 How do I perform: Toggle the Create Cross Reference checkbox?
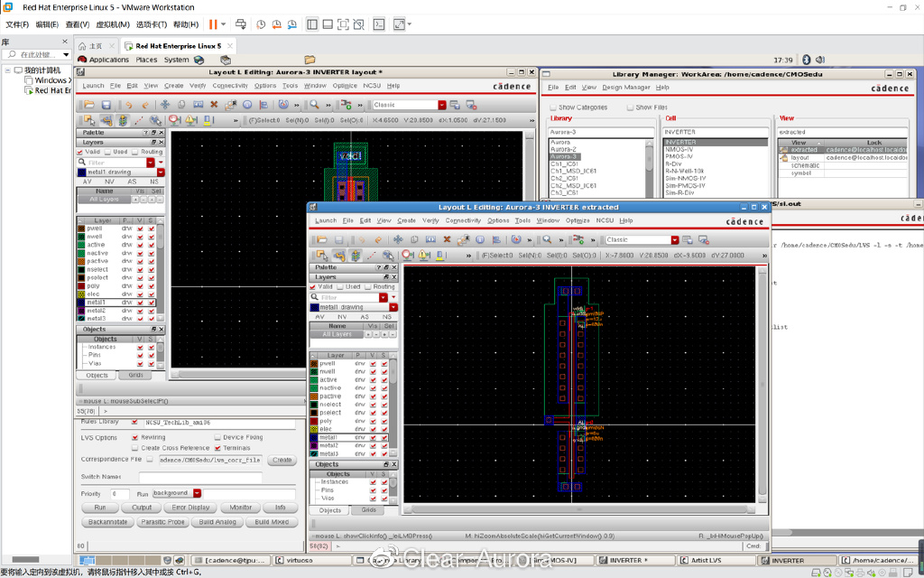[x=135, y=448]
